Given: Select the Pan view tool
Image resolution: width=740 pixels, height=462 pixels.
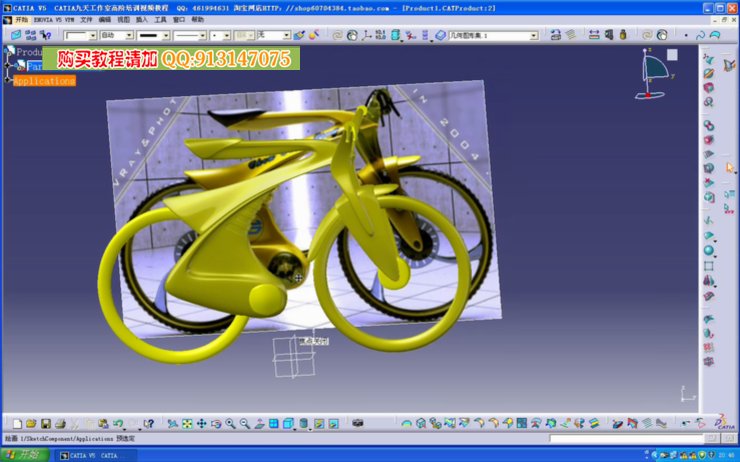Looking at the screenshot, I should 201,424.
